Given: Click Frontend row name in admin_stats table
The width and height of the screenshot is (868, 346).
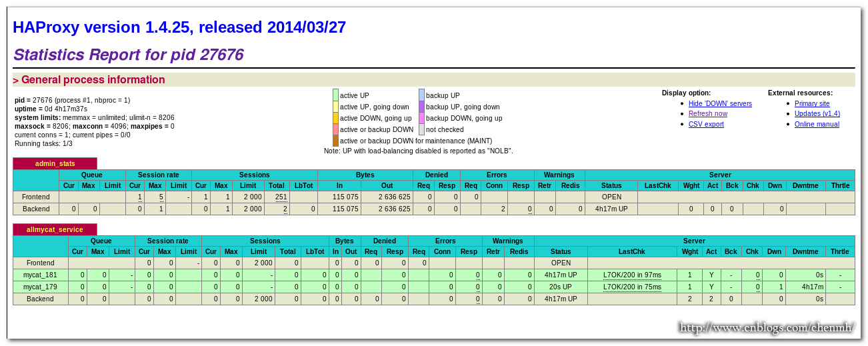Looking at the screenshot, I should point(36,197).
